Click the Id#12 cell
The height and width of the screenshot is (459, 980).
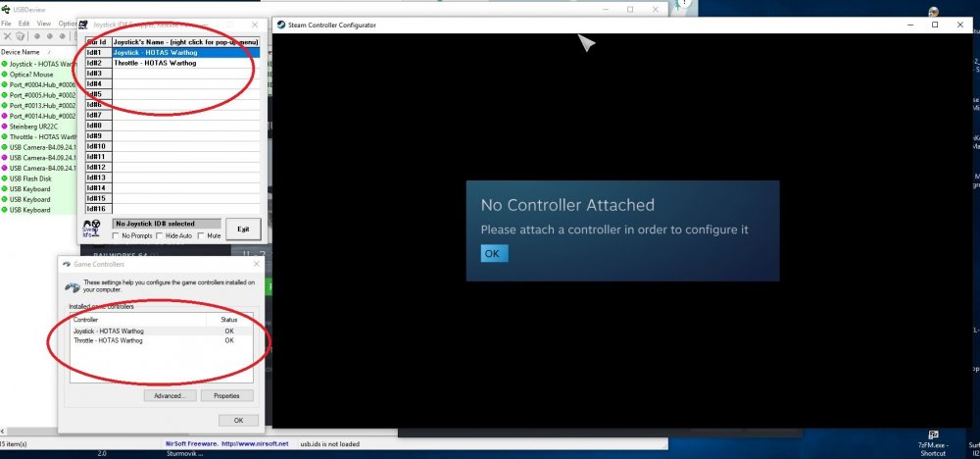(98, 167)
